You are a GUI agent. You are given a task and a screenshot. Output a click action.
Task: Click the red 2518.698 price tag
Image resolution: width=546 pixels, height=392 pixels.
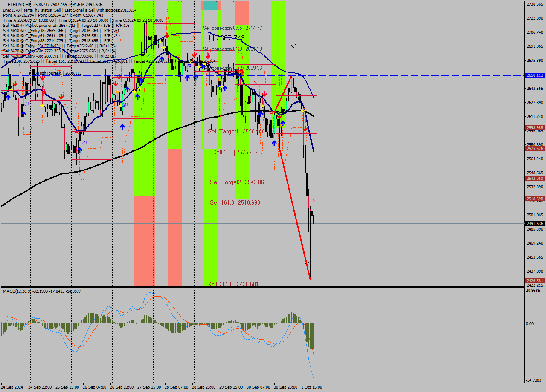(x=535, y=199)
